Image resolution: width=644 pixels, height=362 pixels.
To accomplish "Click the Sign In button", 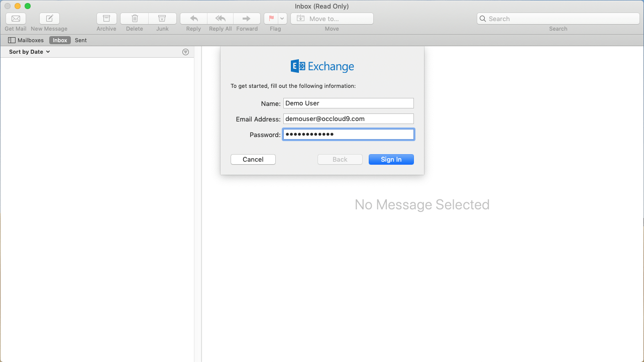I will (391, 159).
